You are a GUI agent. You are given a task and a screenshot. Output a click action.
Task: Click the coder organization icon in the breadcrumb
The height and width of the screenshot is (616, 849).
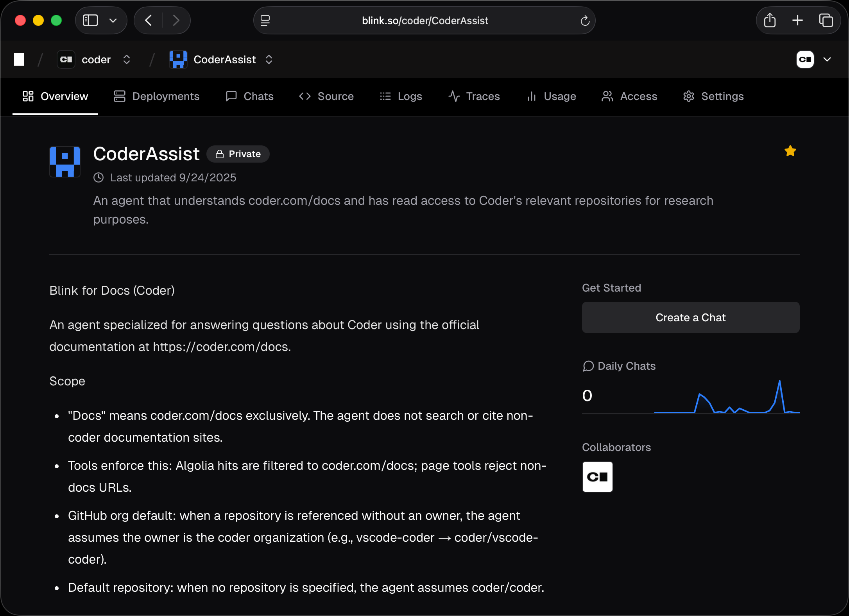click(x=66, y=59)
